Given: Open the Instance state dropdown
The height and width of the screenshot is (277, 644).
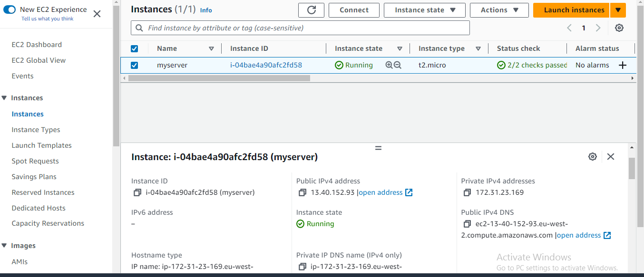Looking at the screenshot, I should 425,10.
